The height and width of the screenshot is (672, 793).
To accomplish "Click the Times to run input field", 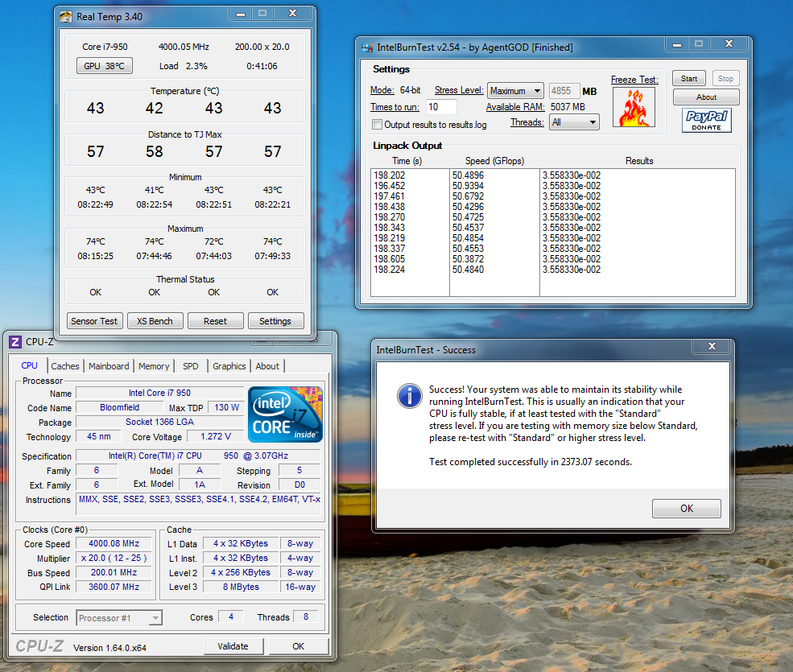I will point(441,107).
